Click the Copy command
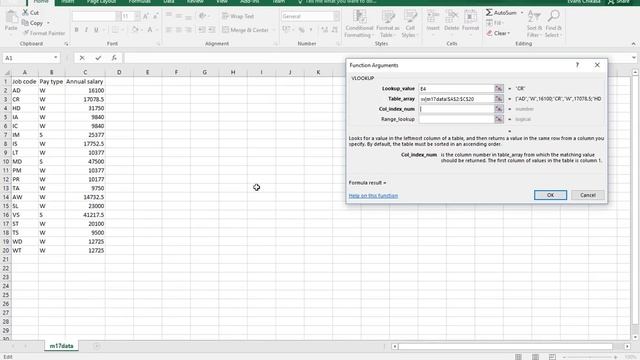 coord(32,23)
